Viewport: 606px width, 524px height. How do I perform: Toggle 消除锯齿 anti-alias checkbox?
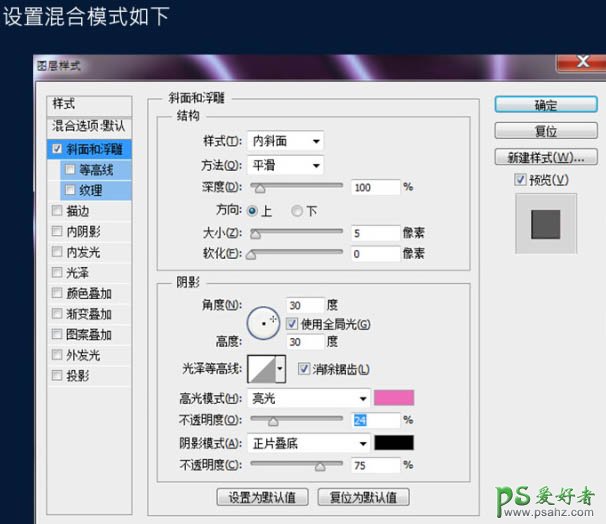pos(304,369)
